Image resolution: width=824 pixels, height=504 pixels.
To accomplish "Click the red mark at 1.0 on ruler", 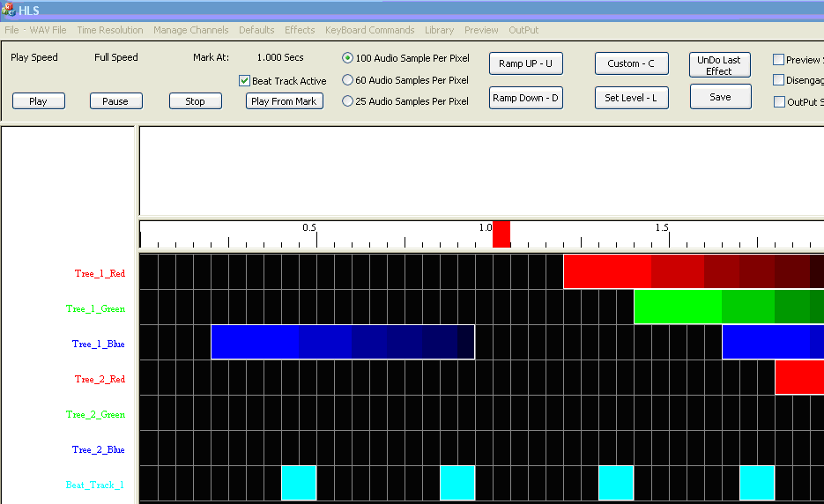I will (501, 233).
